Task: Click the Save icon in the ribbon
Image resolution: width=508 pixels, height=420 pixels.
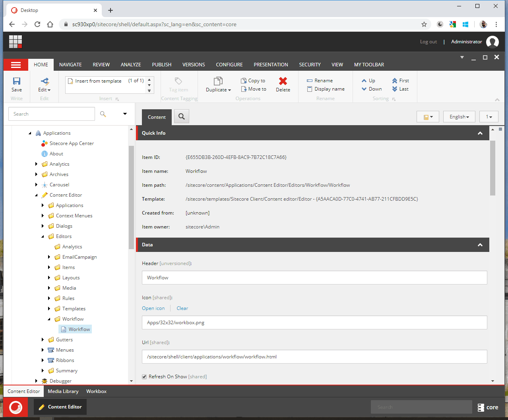Action: 17,81
